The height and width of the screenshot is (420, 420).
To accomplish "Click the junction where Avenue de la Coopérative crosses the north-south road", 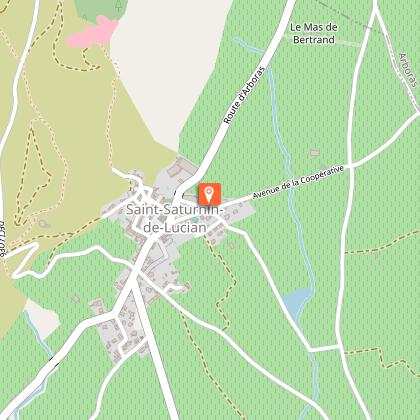I will (x=350, y=165).
